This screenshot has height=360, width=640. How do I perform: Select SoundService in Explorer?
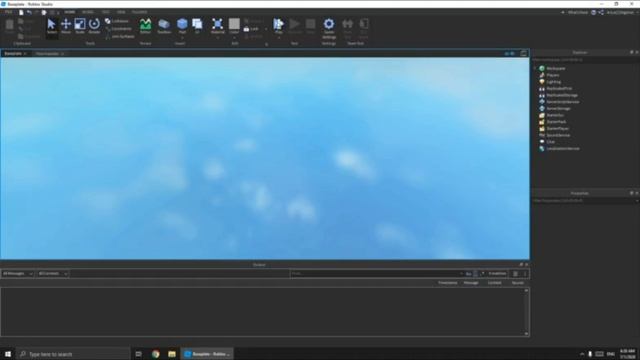click(x=558, y=135)
